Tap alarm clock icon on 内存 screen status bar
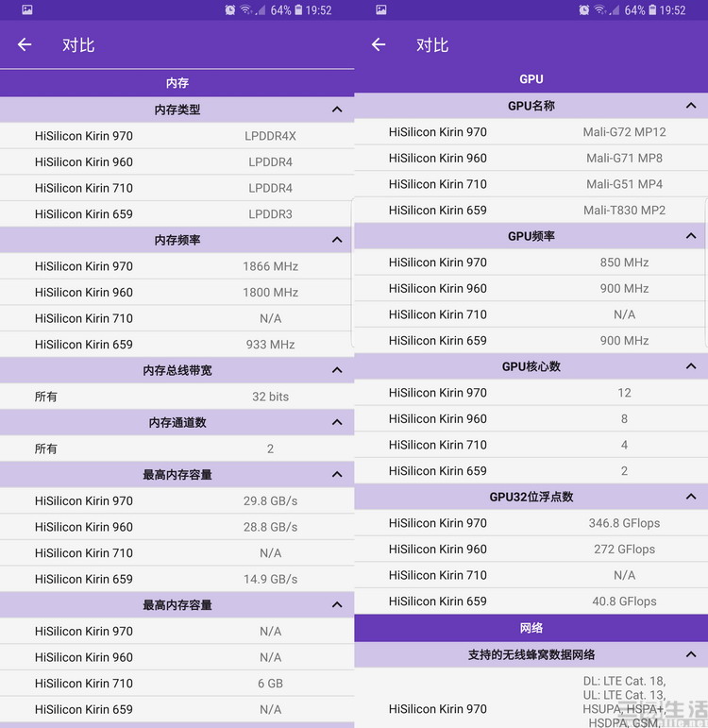Screen dimensions: 708x728 [229, 9]
